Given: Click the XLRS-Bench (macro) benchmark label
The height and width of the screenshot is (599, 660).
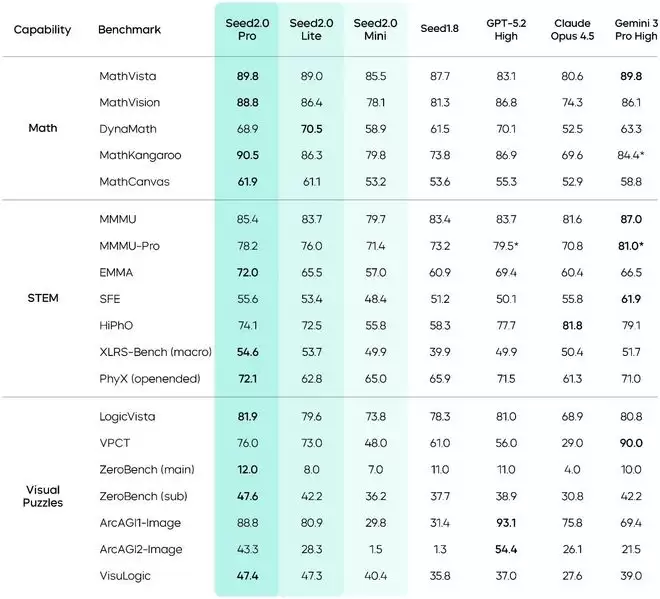Looking at the screenshot, I should click(151, 351).
